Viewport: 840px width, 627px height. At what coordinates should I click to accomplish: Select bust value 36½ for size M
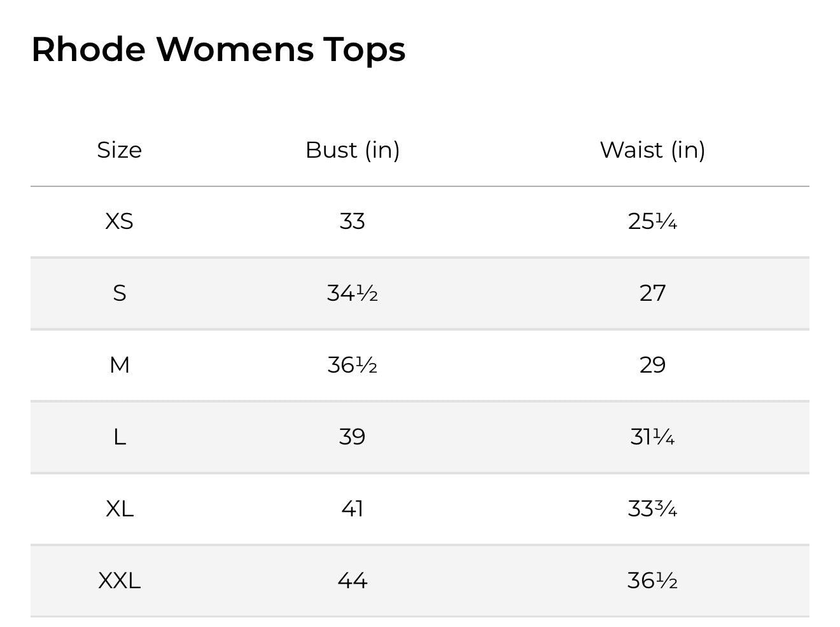[353, 365]
